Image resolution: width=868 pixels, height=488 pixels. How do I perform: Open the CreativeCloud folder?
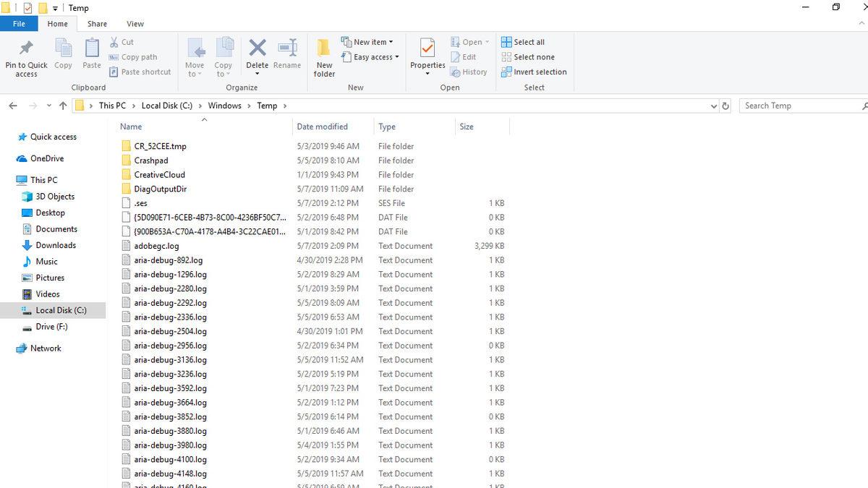159,174
